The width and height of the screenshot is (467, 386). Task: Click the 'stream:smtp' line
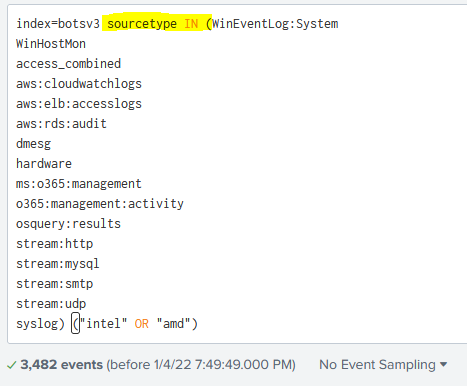pyautogui.click(x=54, y=284)
